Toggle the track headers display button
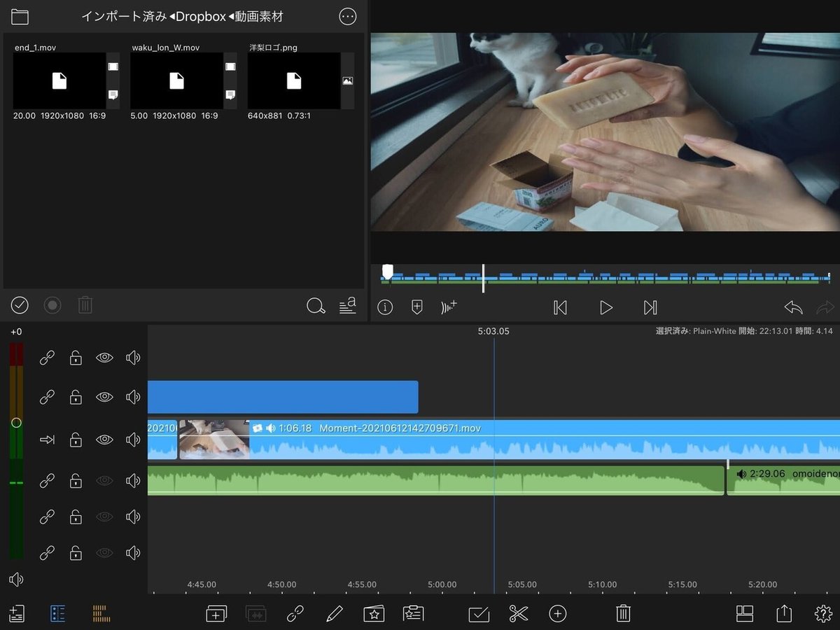This screenshot has height=630, width=840. point(57,614)
